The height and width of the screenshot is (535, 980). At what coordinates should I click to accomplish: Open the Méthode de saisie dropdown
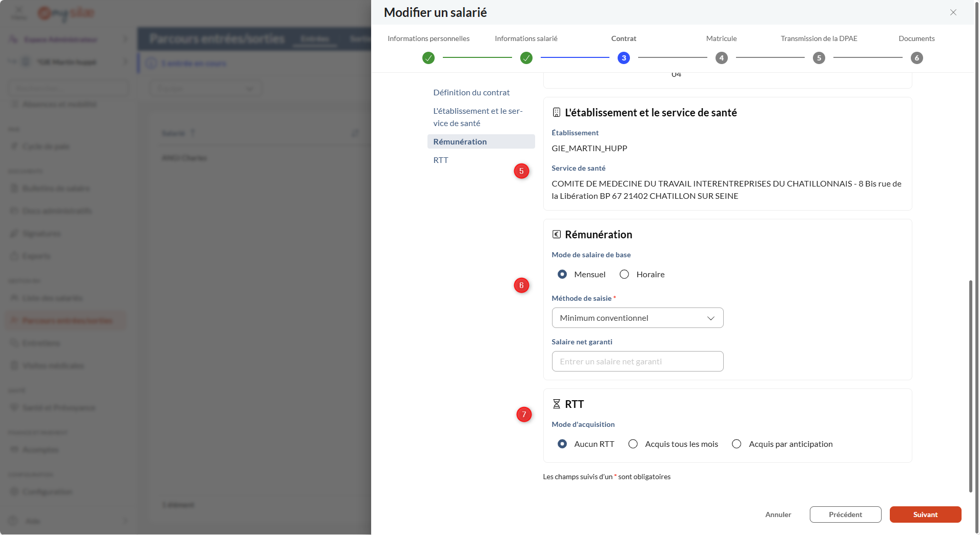(637, 318)
